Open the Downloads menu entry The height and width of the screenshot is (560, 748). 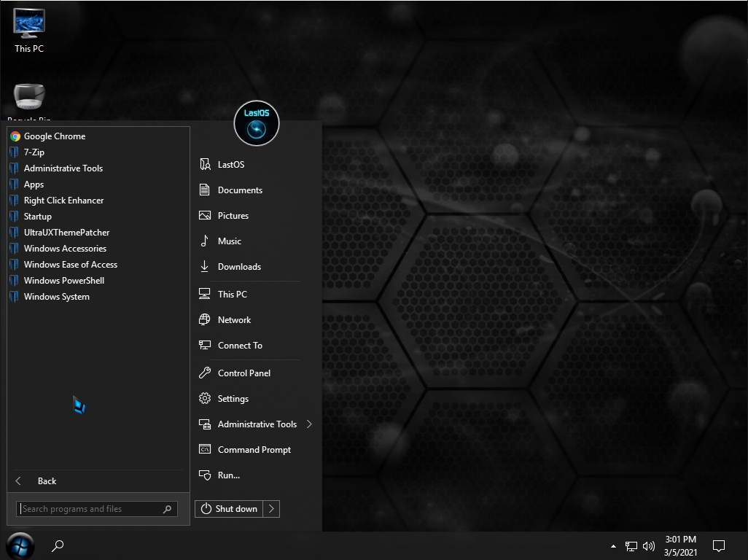click(256, 267)
